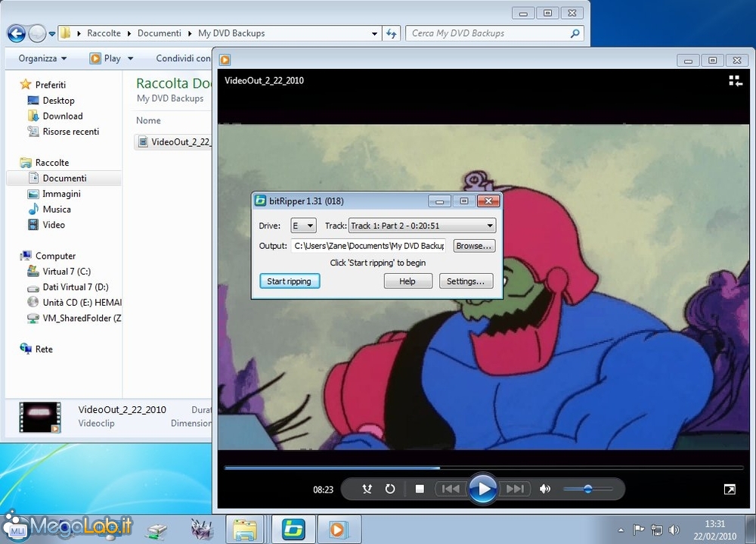
Task: Open the Organizza menu
Action: point(42,58)
